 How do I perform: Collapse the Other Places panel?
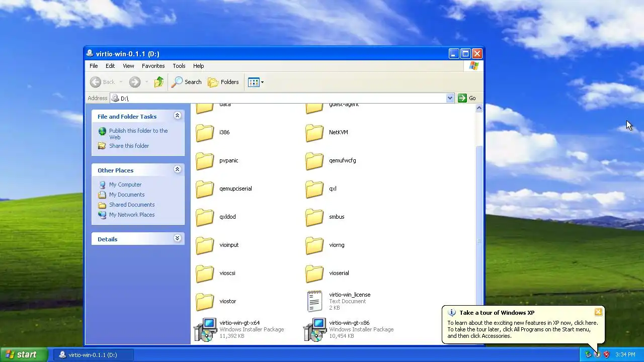pyautogui.click(x=177, y=169)
